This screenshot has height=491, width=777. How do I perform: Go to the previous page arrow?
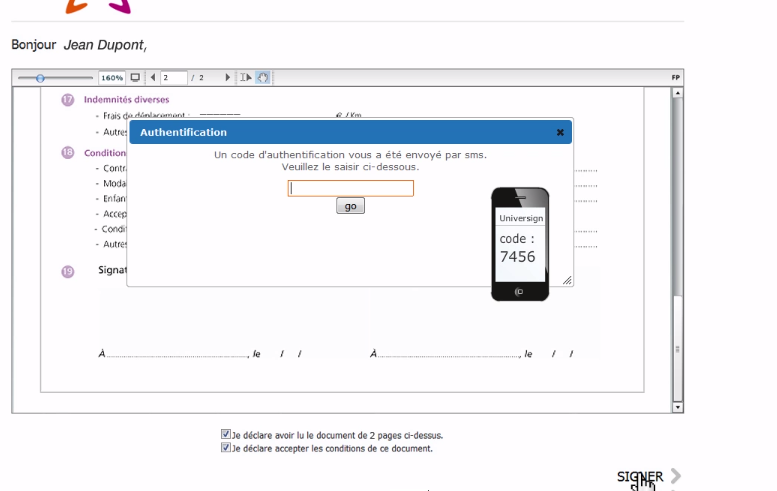coord(153,77)
